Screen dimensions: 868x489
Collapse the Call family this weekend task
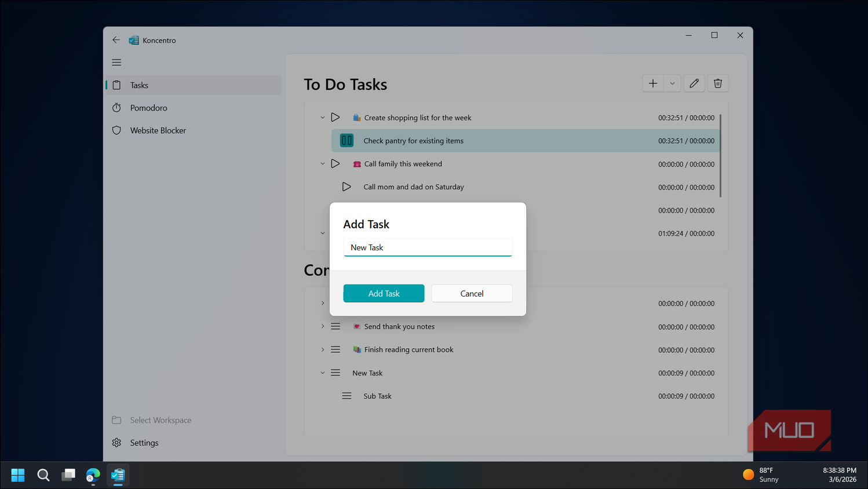pyautogui.click(x=323, y=164)
